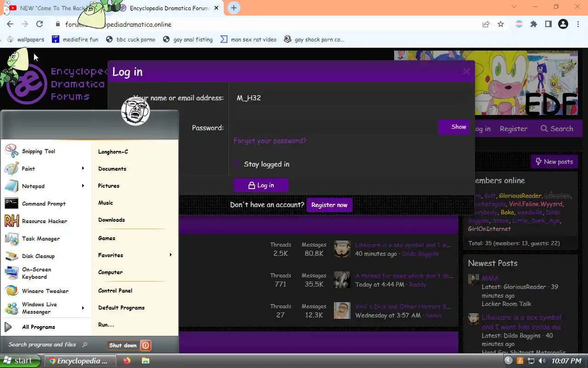Click the start menu user avatar picture

coord(136,111)
